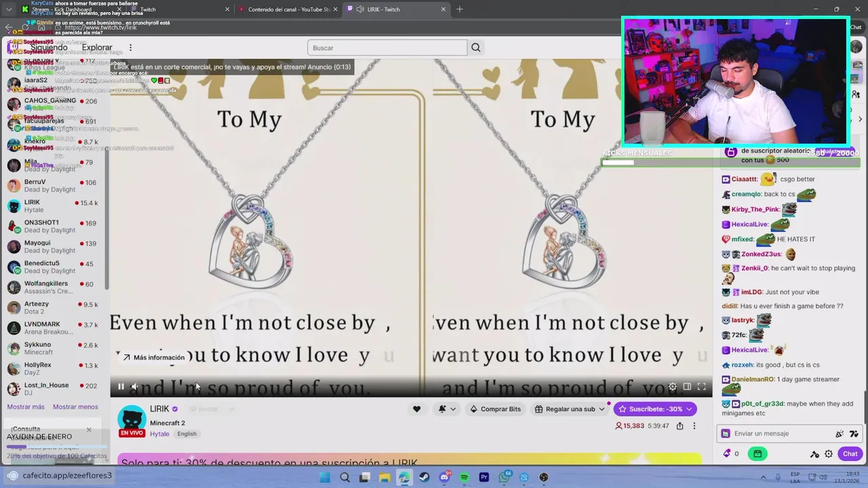Screen dimensions: 868x488
Task: Open Suscríbete -30% dropdown button
Action: [655, 409]
